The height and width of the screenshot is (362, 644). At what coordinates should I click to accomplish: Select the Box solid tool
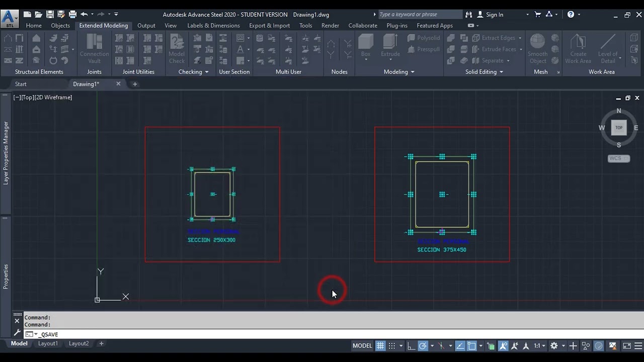pos(366,47)
